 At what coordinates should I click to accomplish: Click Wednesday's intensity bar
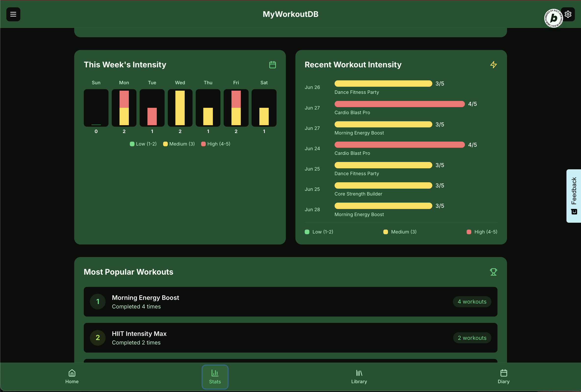click(x=180, y=108)
